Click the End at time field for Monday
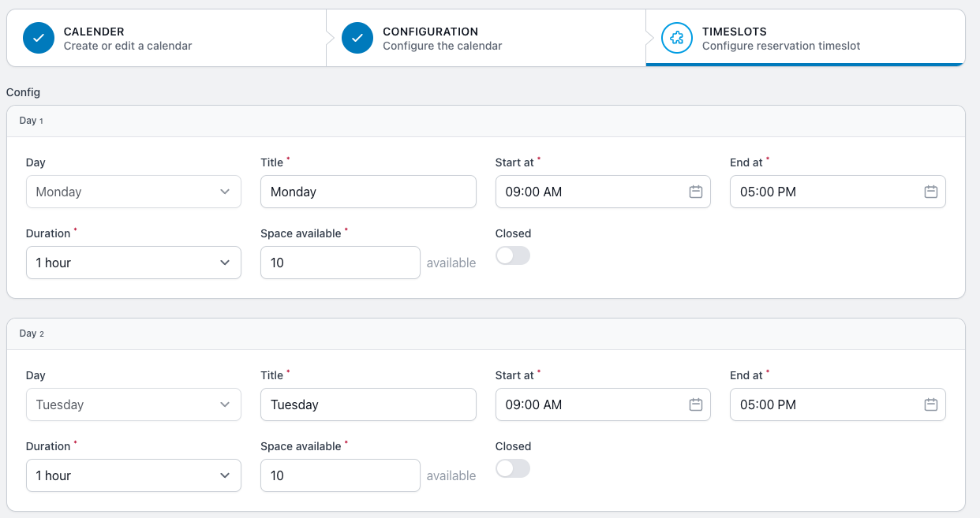Screen dimensions: 980x518 click(838, 192)
